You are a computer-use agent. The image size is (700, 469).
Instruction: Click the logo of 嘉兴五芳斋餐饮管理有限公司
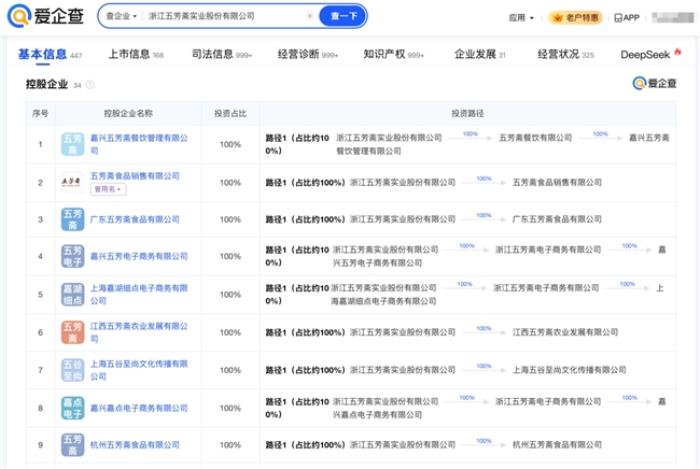pos(72,144)
